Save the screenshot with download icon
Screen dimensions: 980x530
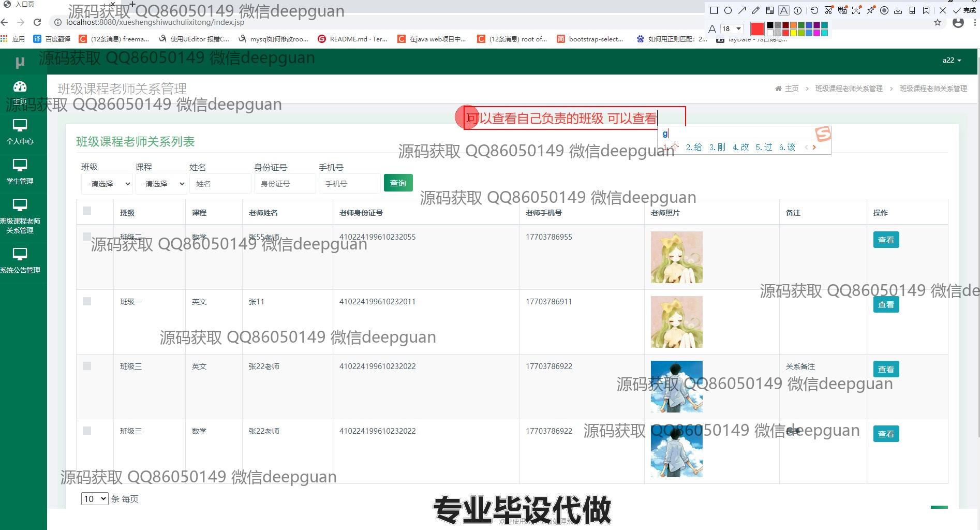click(x=898, y=10)
